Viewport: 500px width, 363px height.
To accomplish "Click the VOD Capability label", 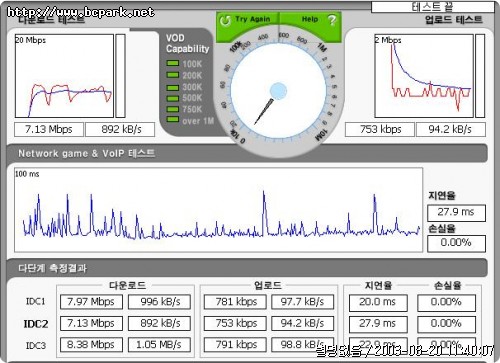I will [x=187, y=43].
